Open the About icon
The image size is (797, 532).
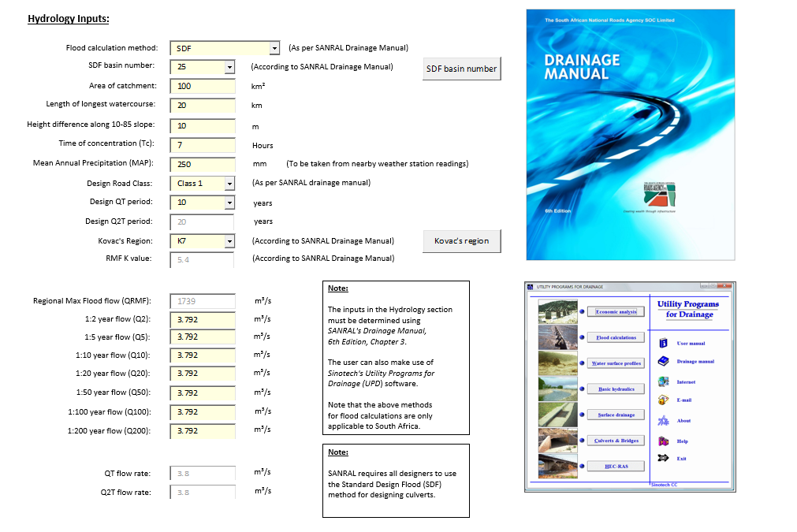coord(663,421)
